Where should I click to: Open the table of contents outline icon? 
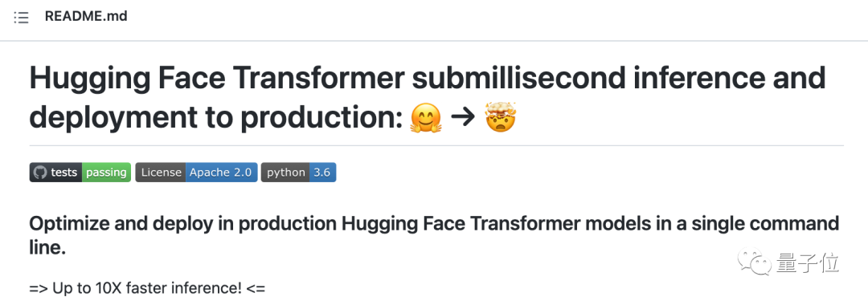click(x=21, y=18)
